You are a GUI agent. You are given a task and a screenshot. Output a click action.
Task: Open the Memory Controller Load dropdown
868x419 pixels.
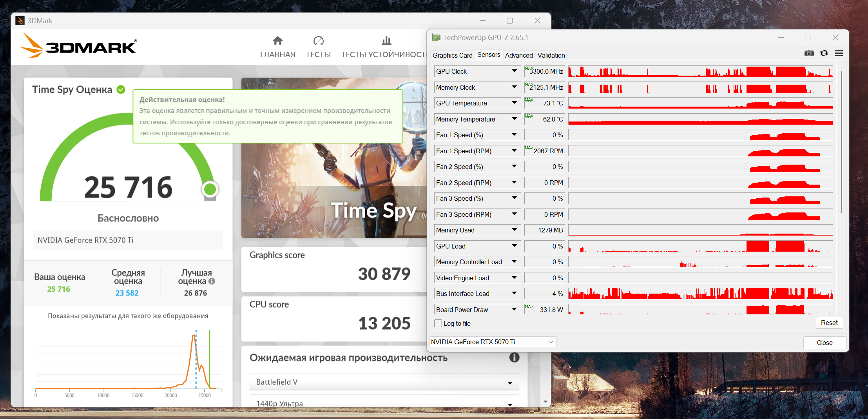(x=514, y=262)
